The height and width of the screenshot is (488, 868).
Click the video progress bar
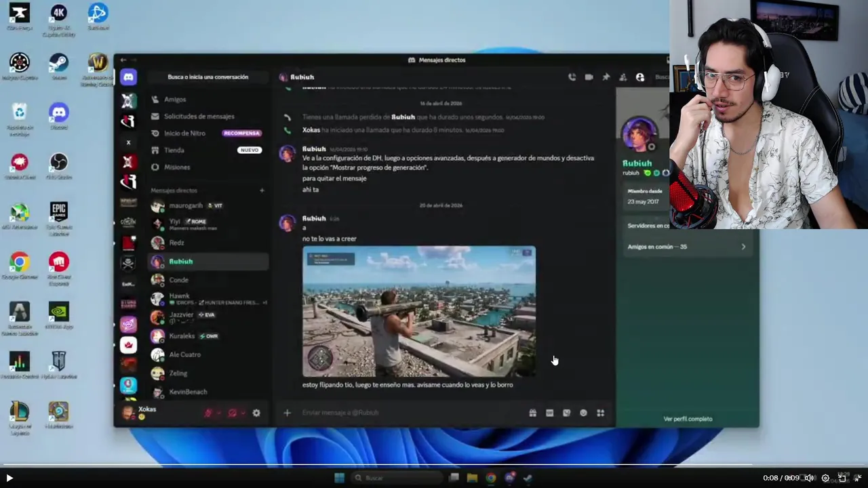point(434,465)
